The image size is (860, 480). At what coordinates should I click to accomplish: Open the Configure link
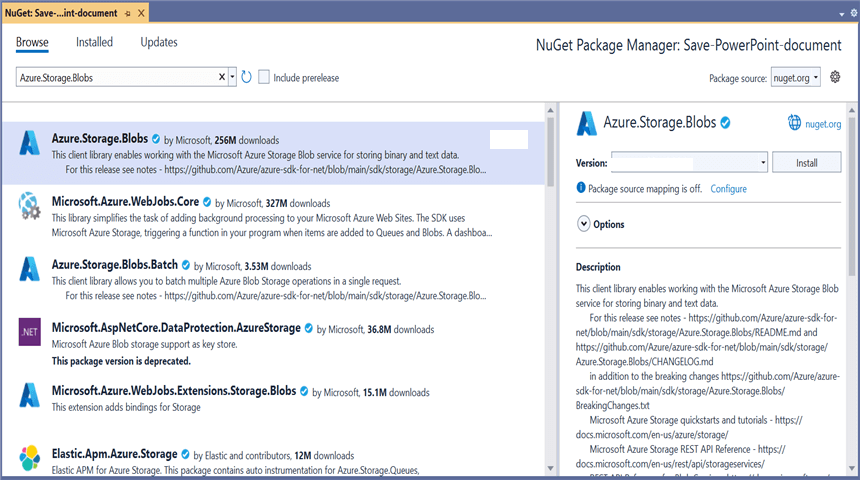[728, 189]
